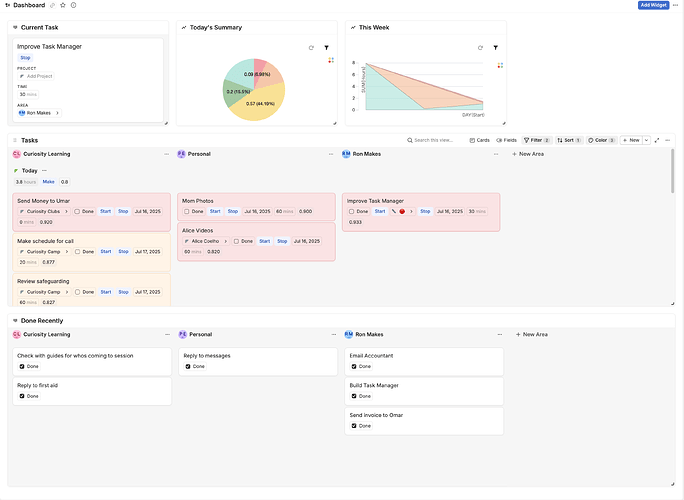Open Curiosity Clubs project on Send Money card
This screenshot has width=684, height=500.
point(44,212)
